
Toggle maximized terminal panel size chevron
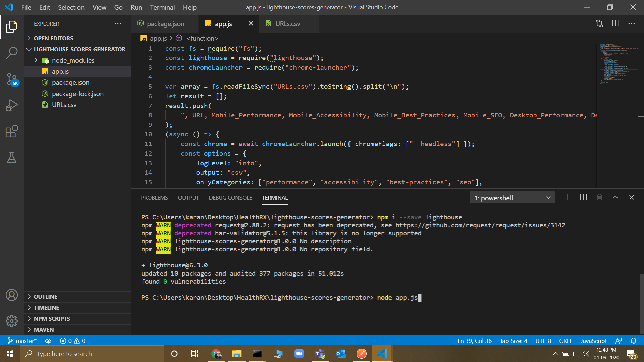[615, 197]
